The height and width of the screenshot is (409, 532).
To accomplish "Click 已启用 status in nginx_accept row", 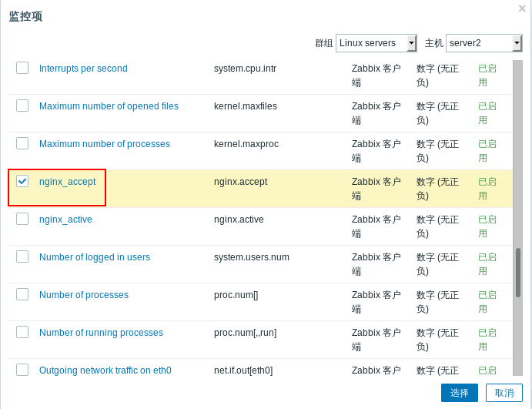I will click(487, 189).
